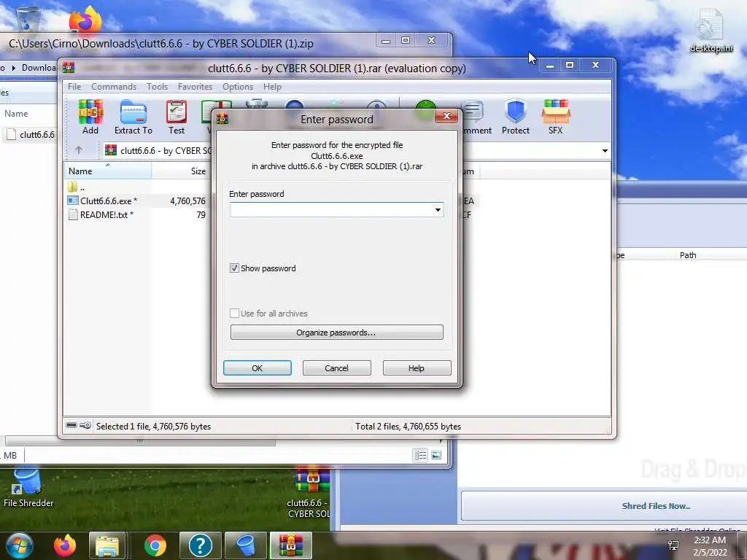Uncheck the Show password checkbox
The image size is (747, 560).
coord(234,268)
